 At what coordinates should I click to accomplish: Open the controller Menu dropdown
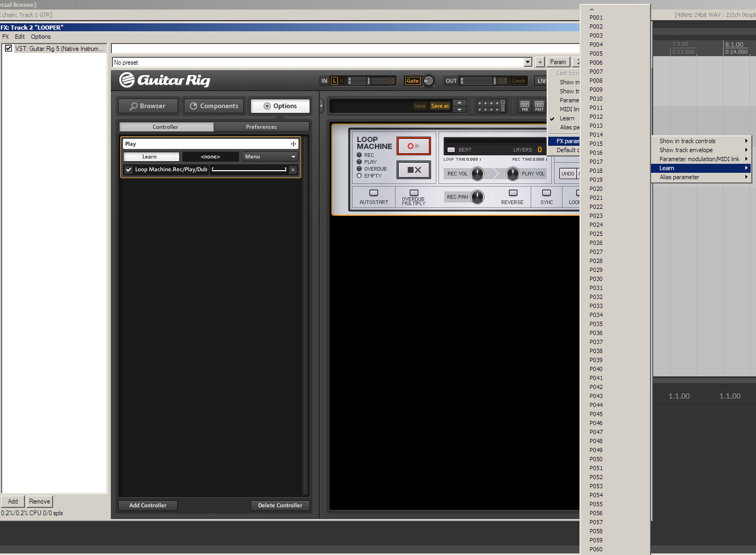coord(270,156)
